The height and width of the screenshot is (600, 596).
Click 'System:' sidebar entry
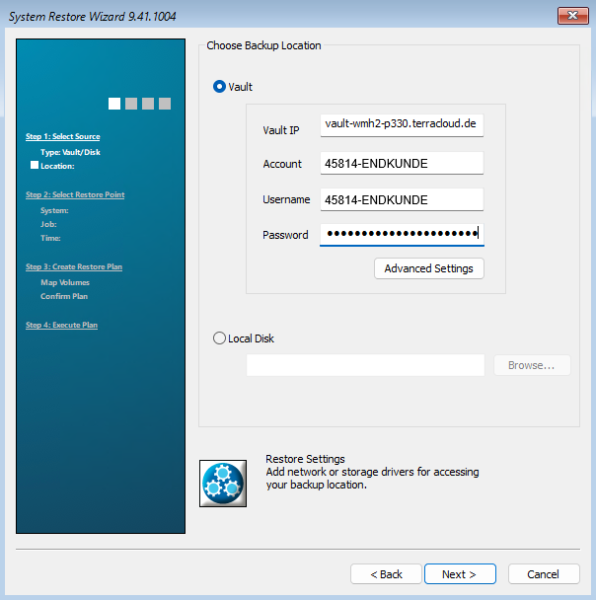[x=54, y=210]
